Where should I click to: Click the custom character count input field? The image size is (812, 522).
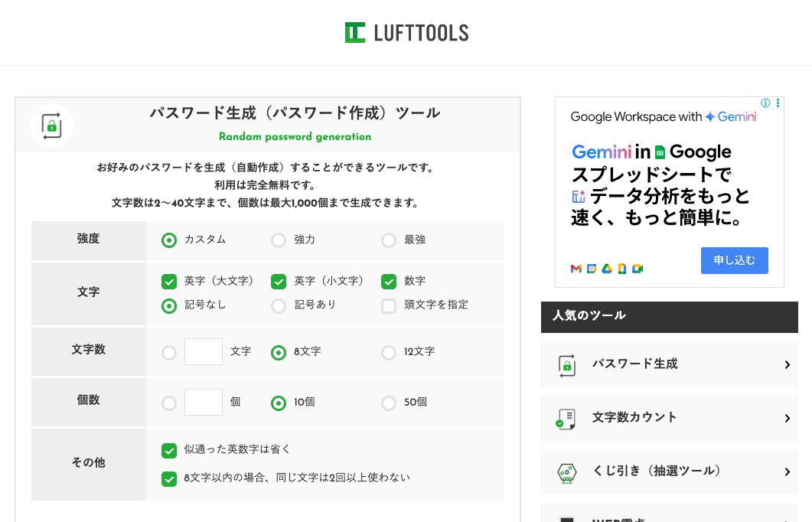coord(204,352)
